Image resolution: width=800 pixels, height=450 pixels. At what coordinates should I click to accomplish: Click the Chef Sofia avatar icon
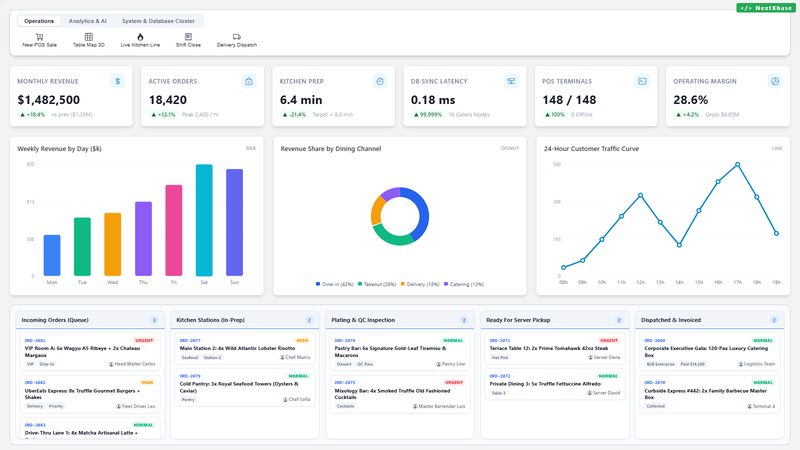coord(285,399)
